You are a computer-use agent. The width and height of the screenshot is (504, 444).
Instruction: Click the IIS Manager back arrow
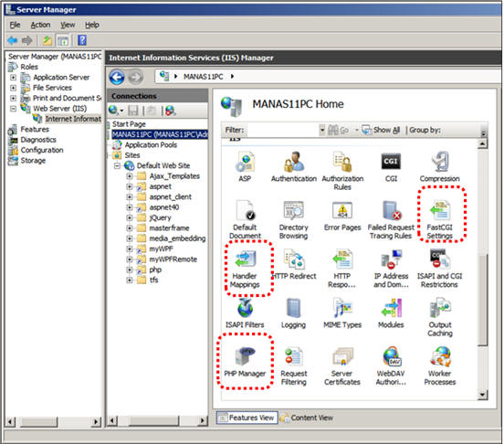coord(117,77)
